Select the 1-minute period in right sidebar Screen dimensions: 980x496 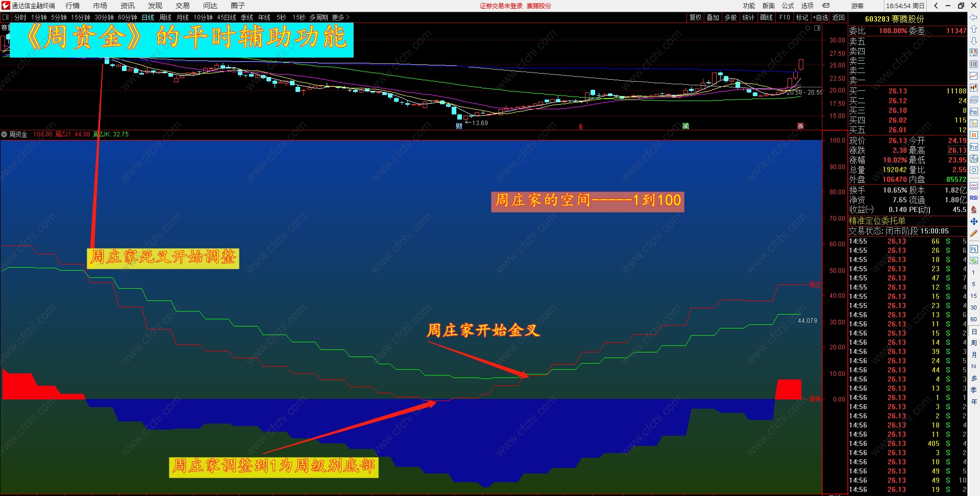(973, 272)
